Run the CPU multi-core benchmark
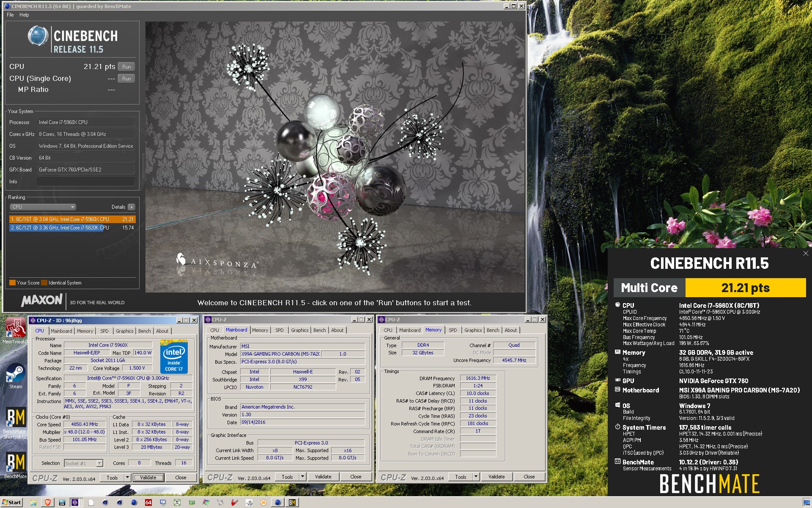812x508 pixels. [126, 66]
